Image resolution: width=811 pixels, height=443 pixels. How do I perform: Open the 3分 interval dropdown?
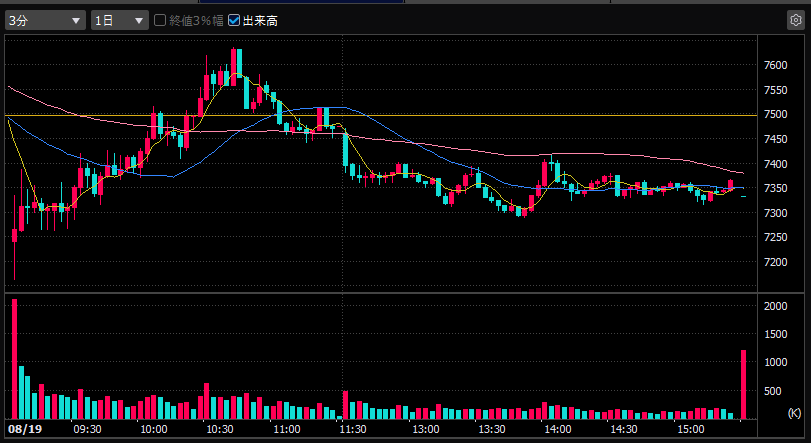(x=46, y=21)
